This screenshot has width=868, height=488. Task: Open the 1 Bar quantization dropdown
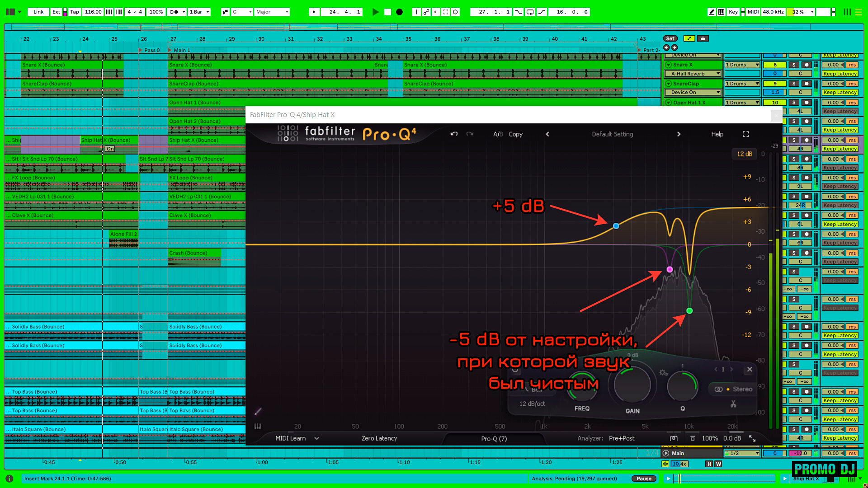[199, 12]
